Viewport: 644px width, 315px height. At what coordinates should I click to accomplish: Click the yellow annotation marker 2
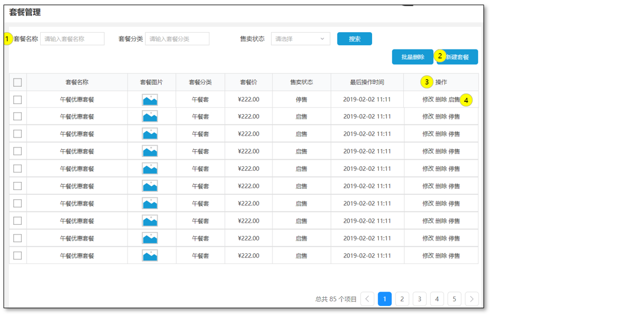(x=440, y=56)
